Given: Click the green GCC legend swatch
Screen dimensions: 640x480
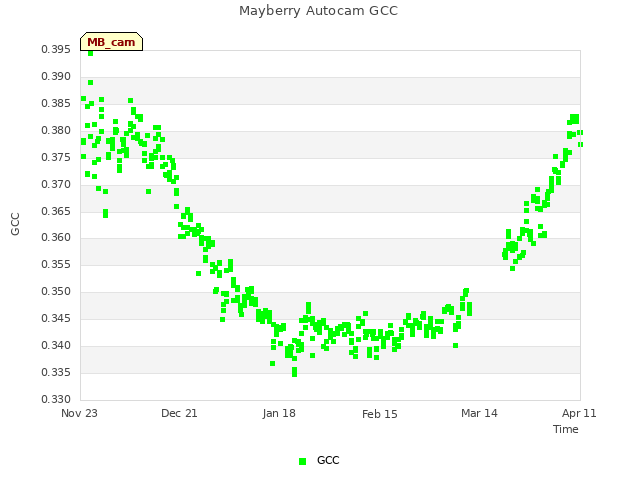Looking at the screenshot, I should click(x=302, y=461).
